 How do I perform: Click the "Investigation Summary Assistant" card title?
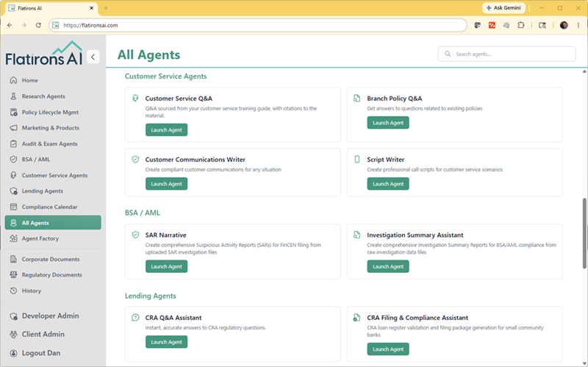415,235
